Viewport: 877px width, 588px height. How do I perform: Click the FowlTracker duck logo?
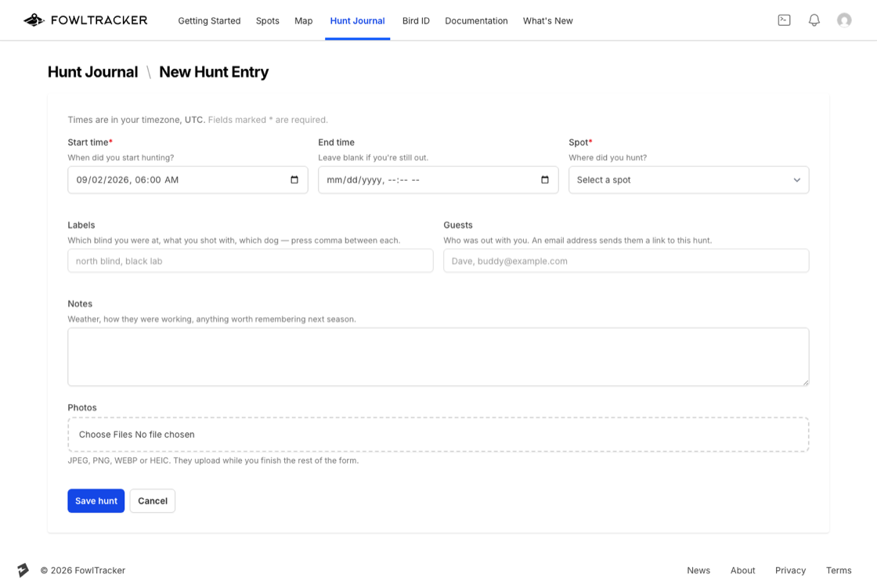click(34, 20)
